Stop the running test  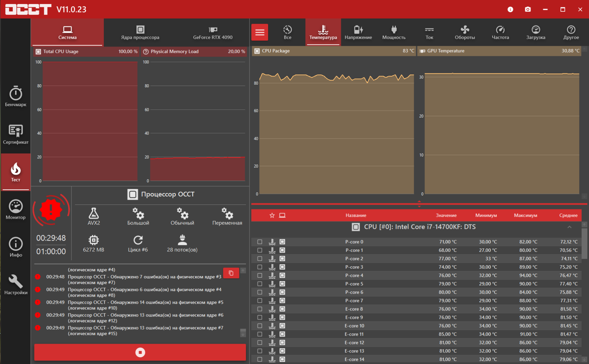140,352
